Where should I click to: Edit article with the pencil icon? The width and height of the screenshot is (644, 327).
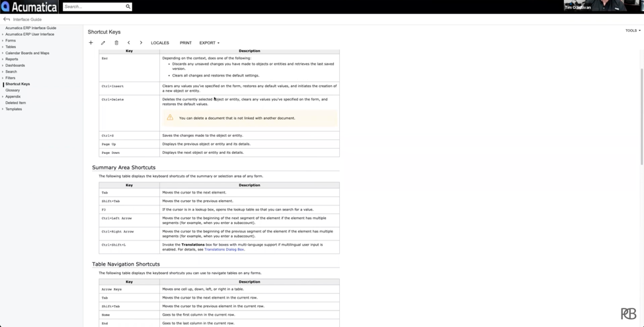pos(103,43)
